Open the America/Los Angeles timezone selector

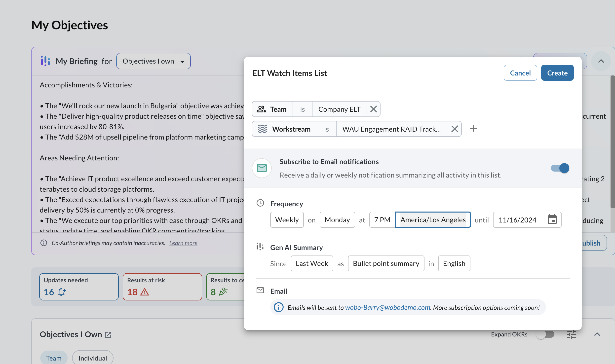coord(433,220)
